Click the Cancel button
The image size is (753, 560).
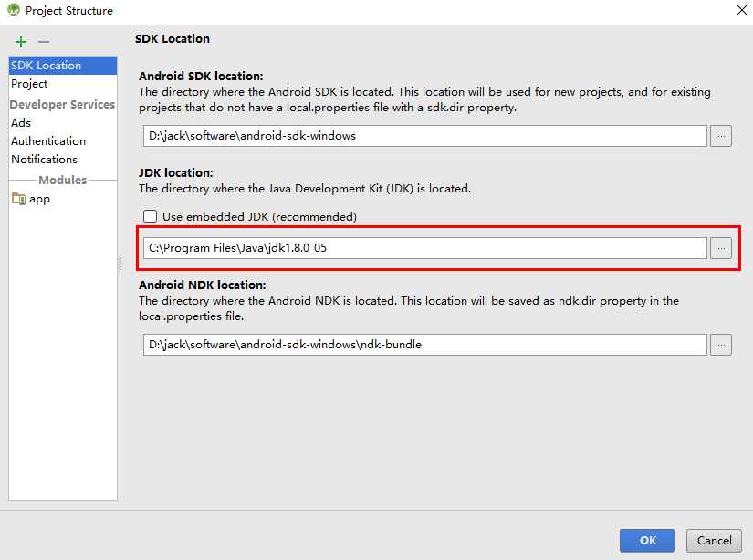[714, 540]
